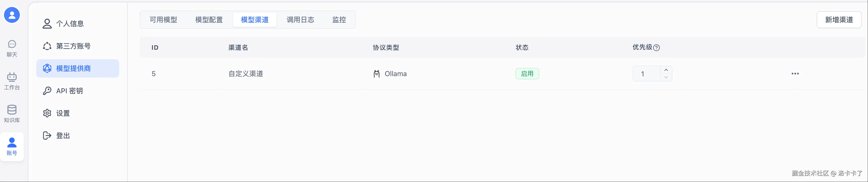This screenshot has height=182, width=868.
Task: Open the 调用日志 tab
Action: click(300, 20)
